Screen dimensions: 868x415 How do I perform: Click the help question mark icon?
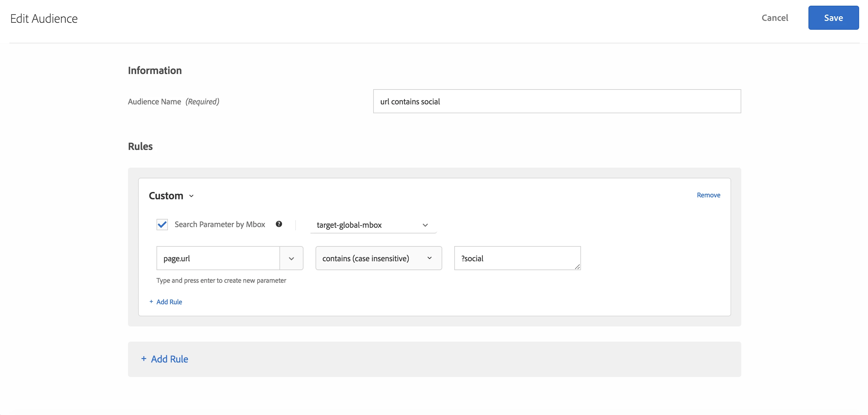tap(279, 224)
